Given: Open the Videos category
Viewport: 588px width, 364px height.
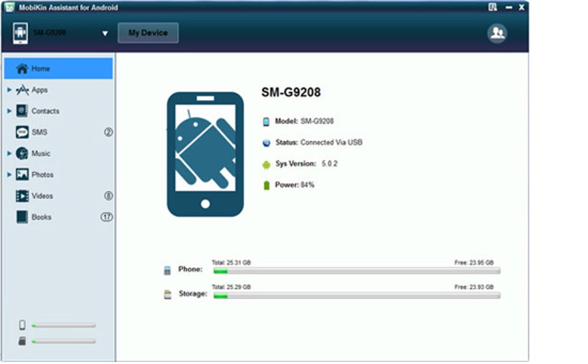Looking at the screenshot, I should click(42, 196).
